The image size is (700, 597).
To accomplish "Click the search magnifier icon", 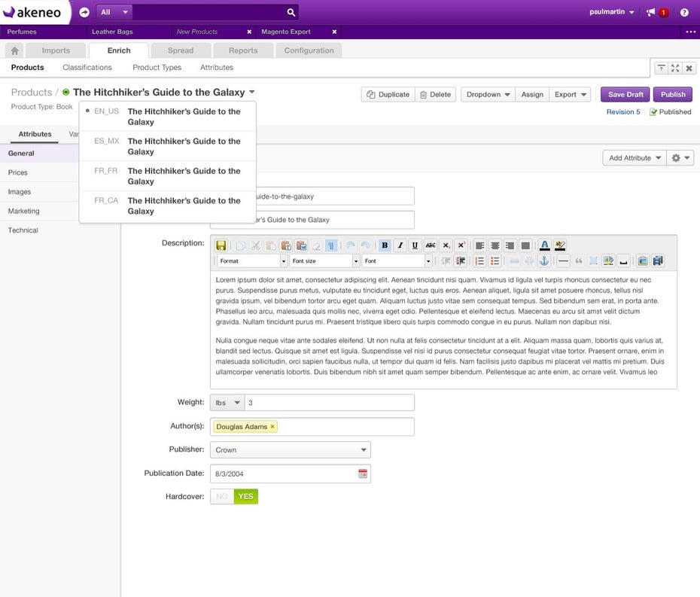I will [x=291, y=13].
